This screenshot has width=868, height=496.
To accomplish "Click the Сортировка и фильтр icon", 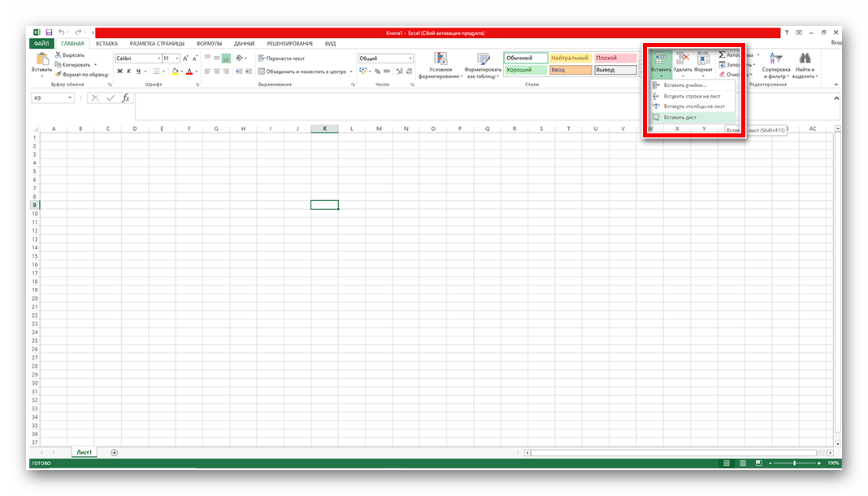I will [776, 59].
